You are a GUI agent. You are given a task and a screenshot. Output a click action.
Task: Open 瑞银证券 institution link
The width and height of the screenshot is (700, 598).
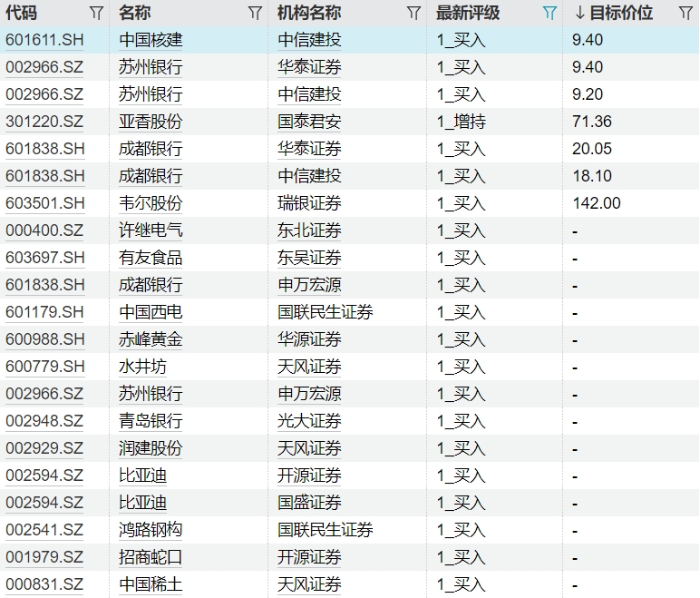309,203
